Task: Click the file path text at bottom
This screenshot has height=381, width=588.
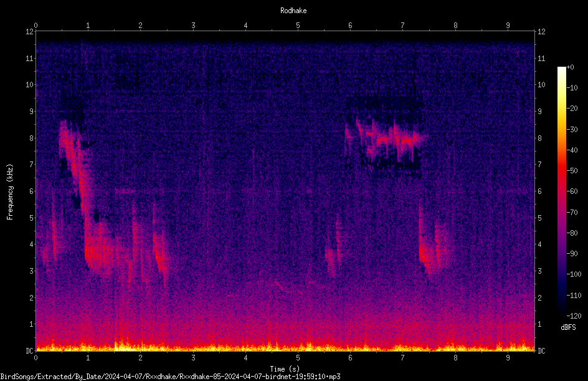Action: pyautogui.click(x=170, y=377)
